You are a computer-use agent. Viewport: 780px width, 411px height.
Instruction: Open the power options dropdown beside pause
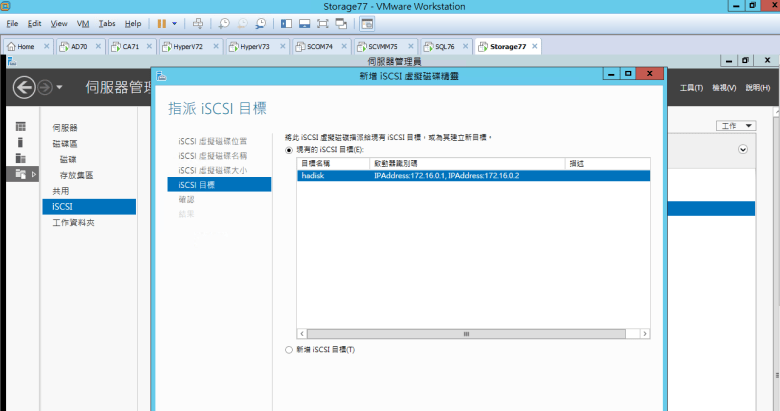[176, 23]
